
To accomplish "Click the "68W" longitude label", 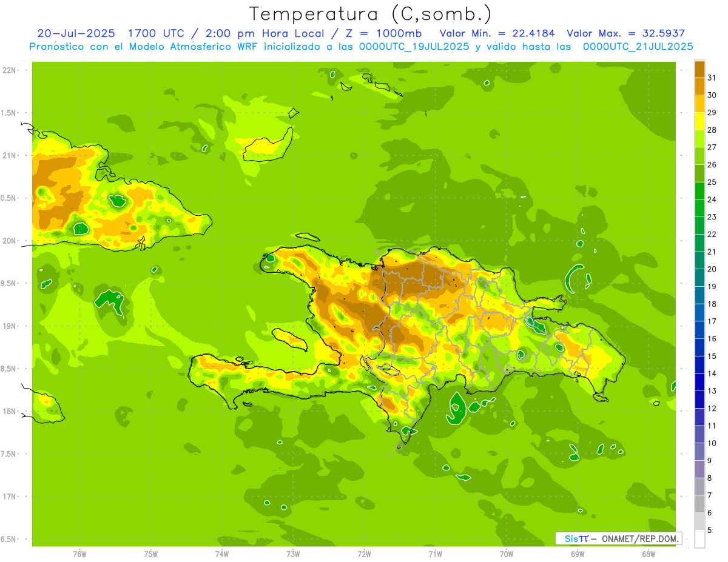I will 649,554.
